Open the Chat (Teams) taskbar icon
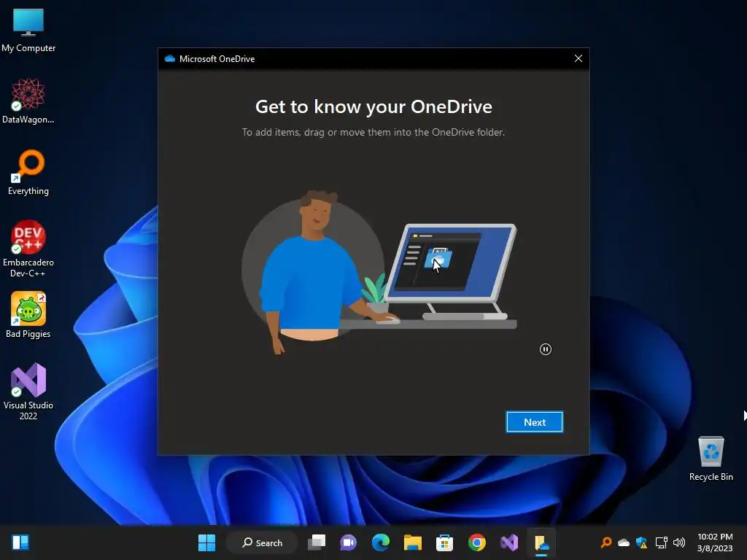 pyautogui.click(x=348, y=542)
